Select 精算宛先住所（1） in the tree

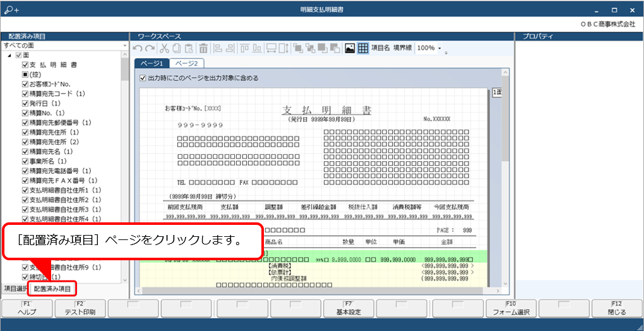54,132
